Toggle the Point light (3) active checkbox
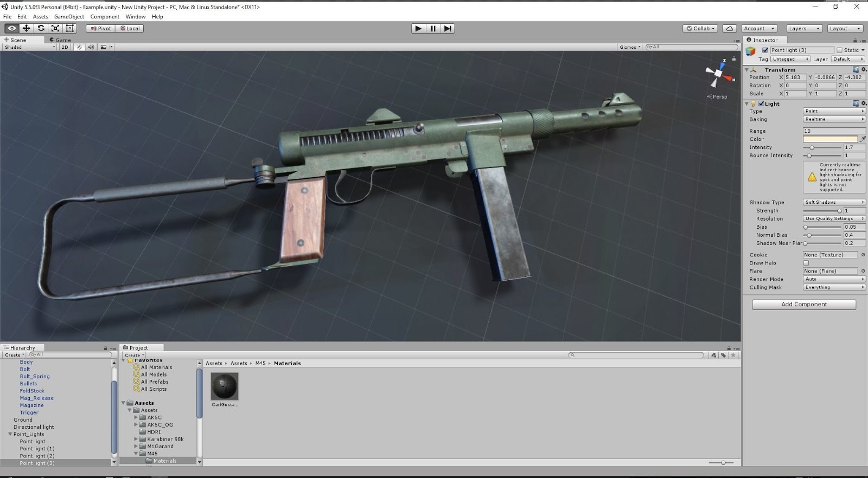868x478 pixels. point(765,50)
